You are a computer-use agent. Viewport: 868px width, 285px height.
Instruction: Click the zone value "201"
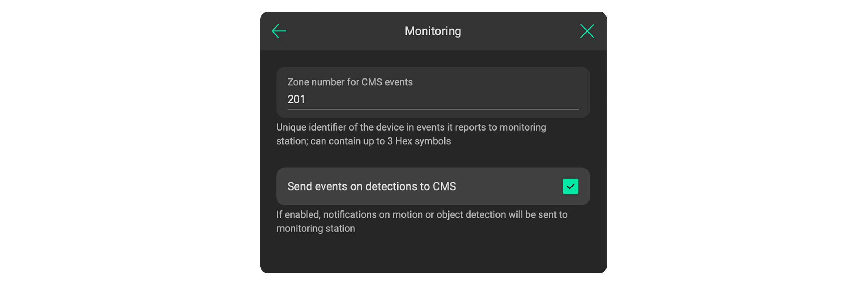point(296,99)
